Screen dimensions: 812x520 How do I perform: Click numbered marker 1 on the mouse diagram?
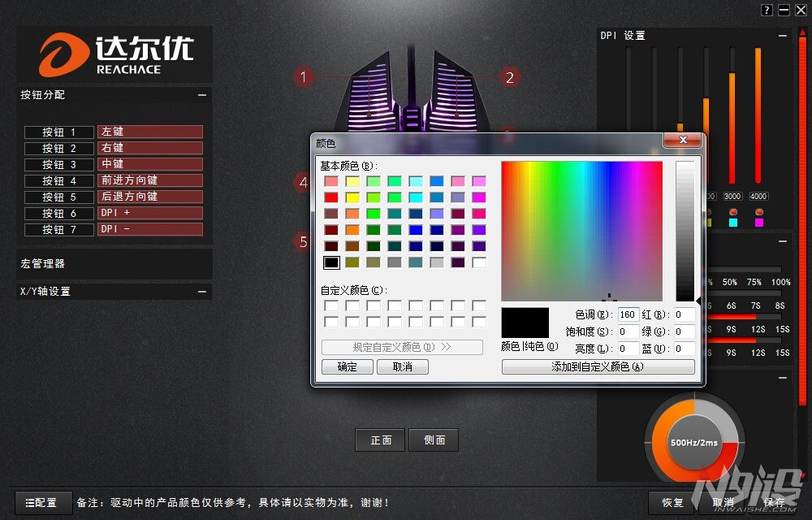click(304, 77)
